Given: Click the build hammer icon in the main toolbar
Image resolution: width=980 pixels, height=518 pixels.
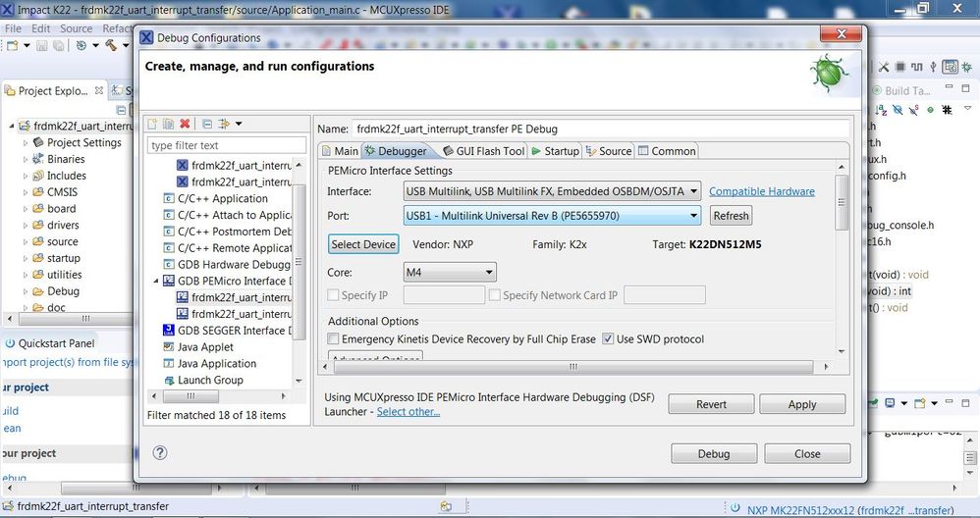Looking at the screenshot, I should click(111, 45).
